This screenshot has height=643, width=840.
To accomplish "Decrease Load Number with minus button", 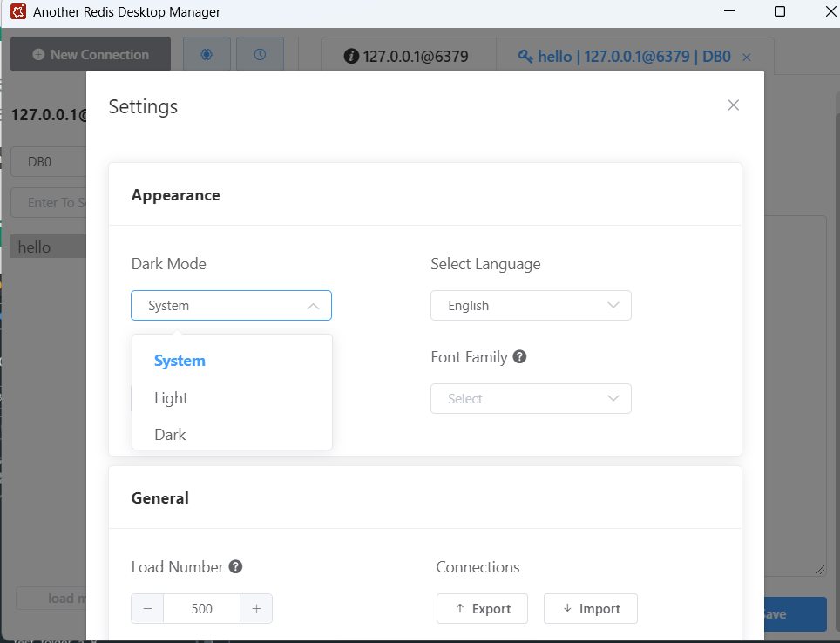I will tap(147, 609).
